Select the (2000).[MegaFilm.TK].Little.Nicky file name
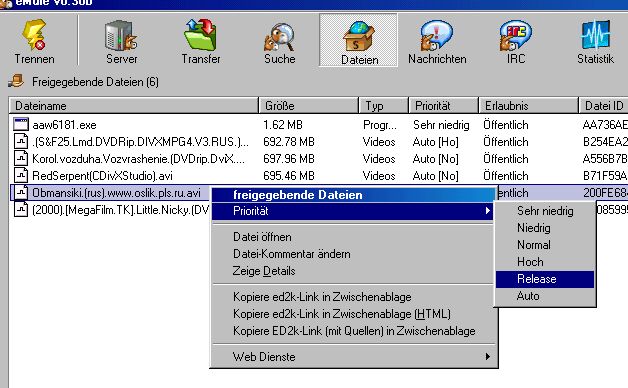 point(121,210)
